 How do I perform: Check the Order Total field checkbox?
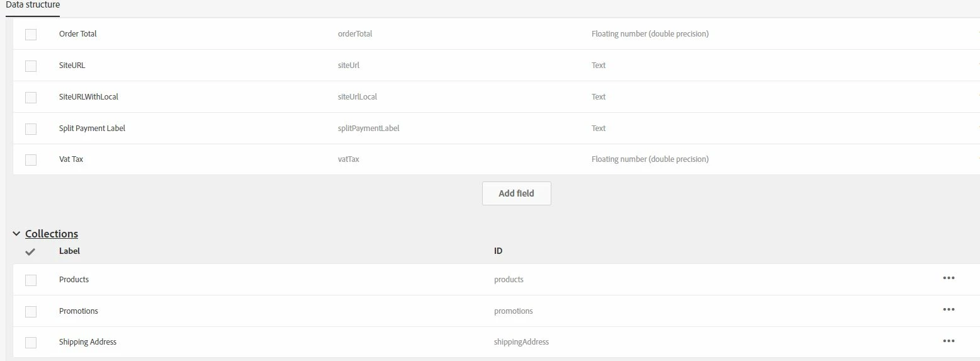(31, 34)
